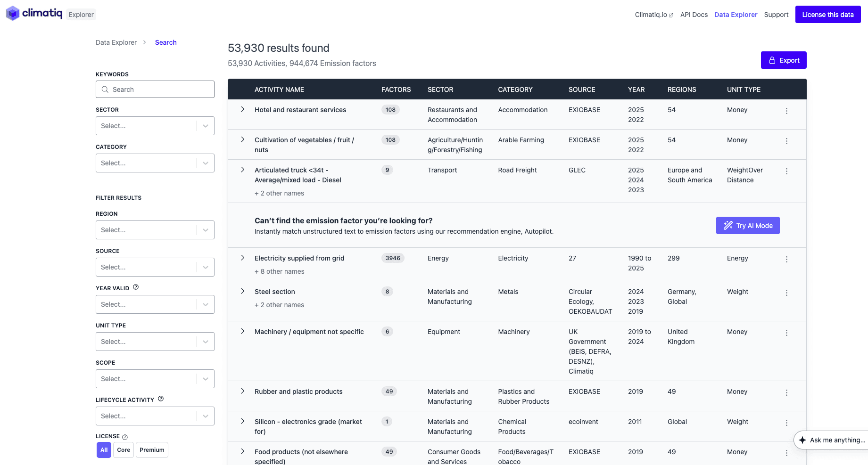The height and width of the screenshot is (465, 868).
Task: Click external link icon beside Climatiq.io
Action: point(671,15)
